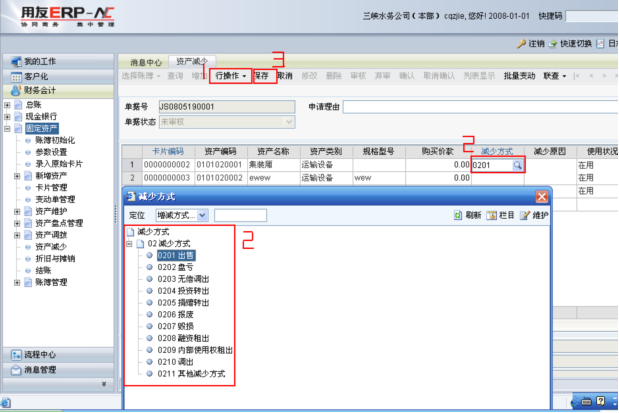
Task: Select 0201 出售 reduction method
Action: 175,255
